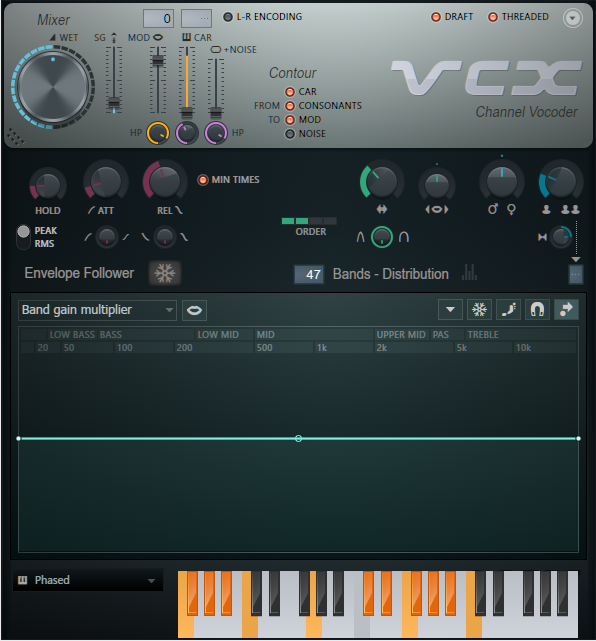The width and height of the screenshot is (596, 641).
Task: Click the bands distribution bars icon
Action: 469,272
